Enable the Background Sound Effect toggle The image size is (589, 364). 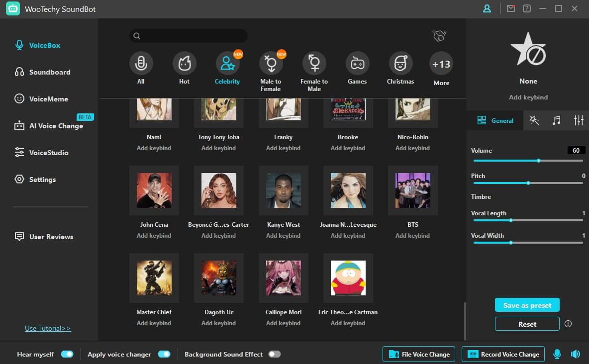pyautogui.click(x=274, y=354)
